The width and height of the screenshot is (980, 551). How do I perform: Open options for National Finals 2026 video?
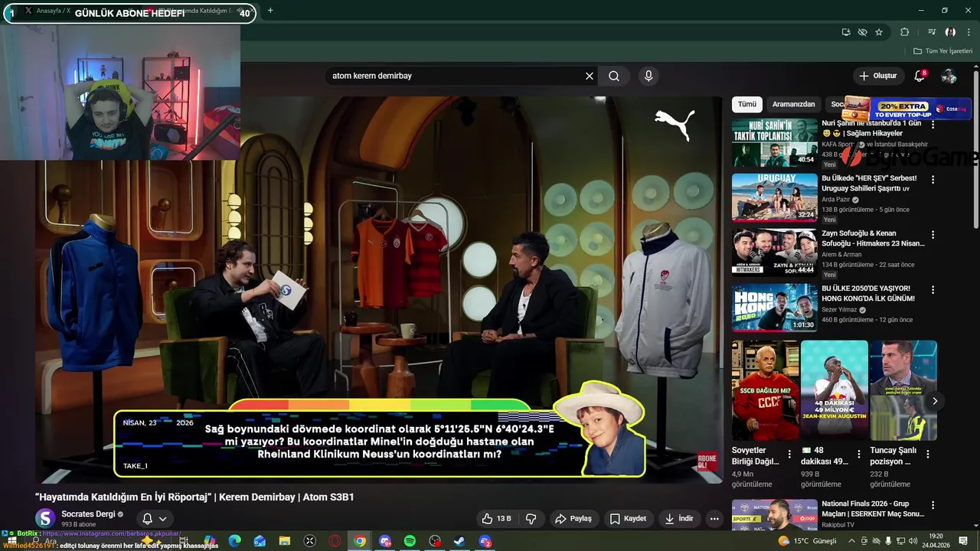(x=933, y=506)
